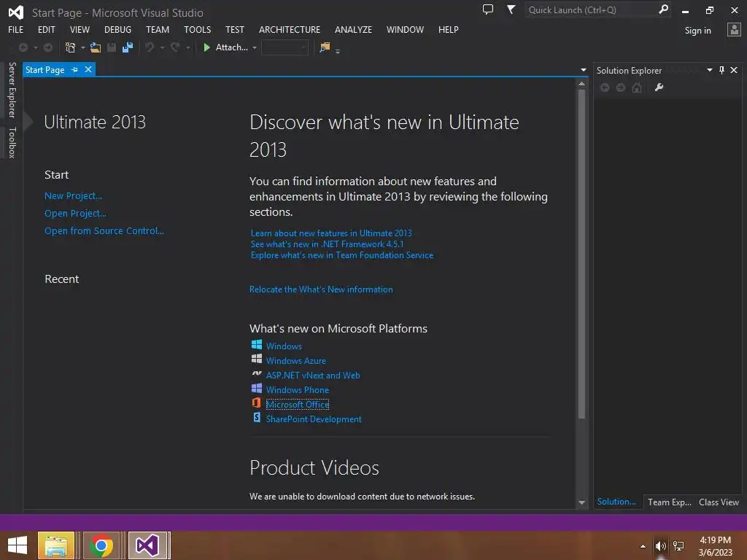Click the Undo toolbar icon

click(x=150, y=47)
